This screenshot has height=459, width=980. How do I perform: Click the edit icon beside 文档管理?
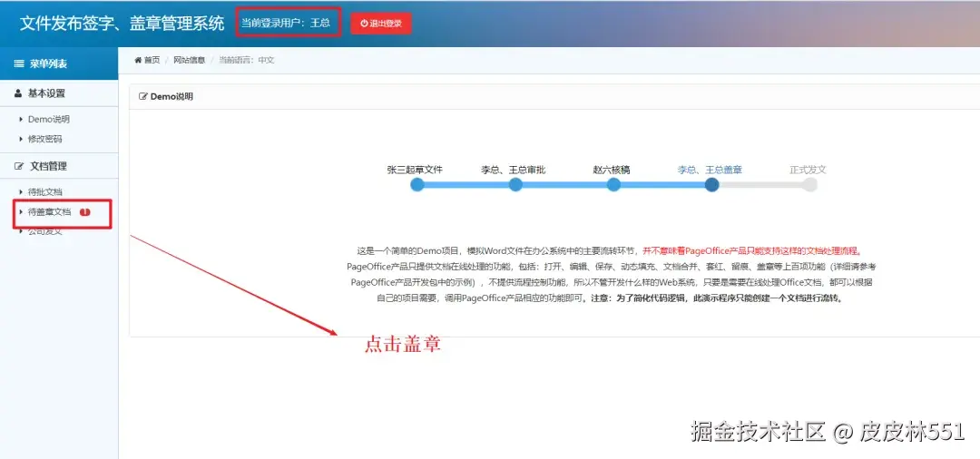point(19,166)
